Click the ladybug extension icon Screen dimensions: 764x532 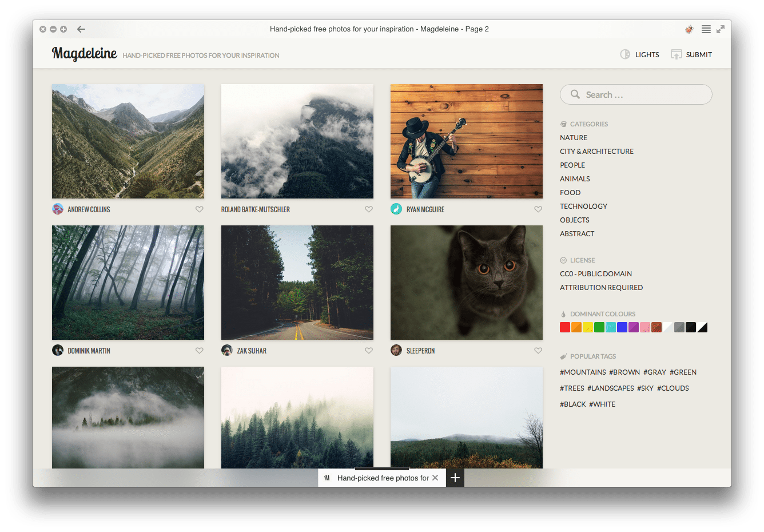pos(689,29)
